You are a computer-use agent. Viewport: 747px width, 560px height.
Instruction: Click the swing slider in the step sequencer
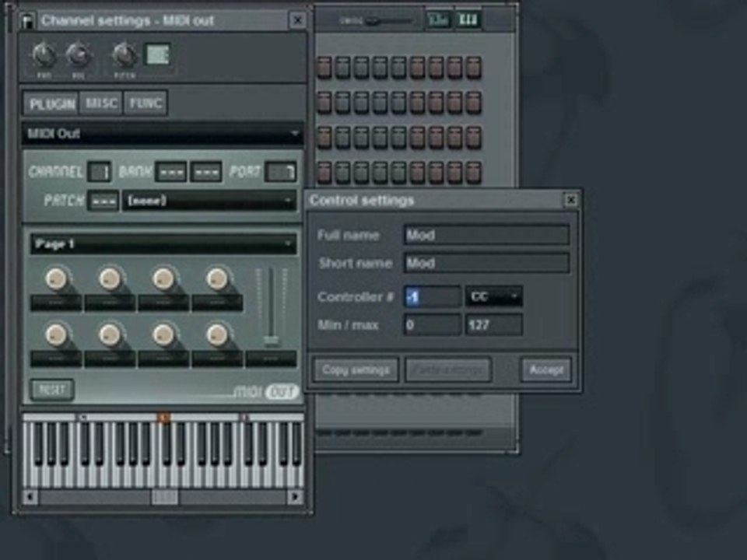[x=374, y=21]
